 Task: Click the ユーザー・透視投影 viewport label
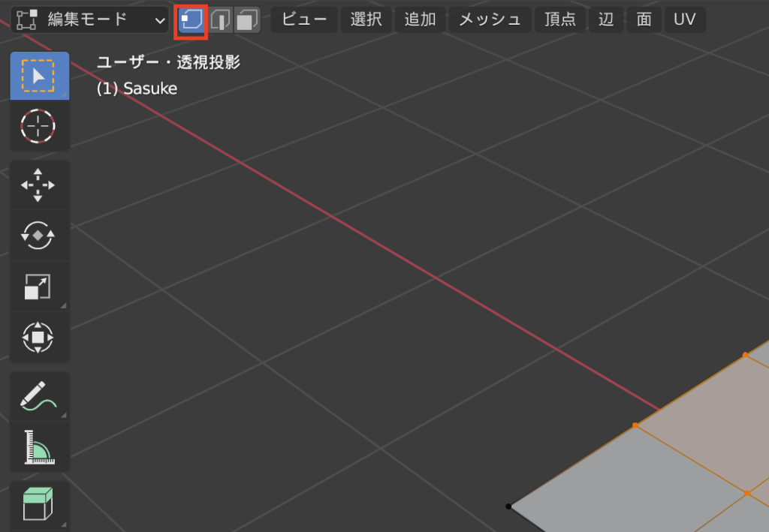click(x=168, y=62)
